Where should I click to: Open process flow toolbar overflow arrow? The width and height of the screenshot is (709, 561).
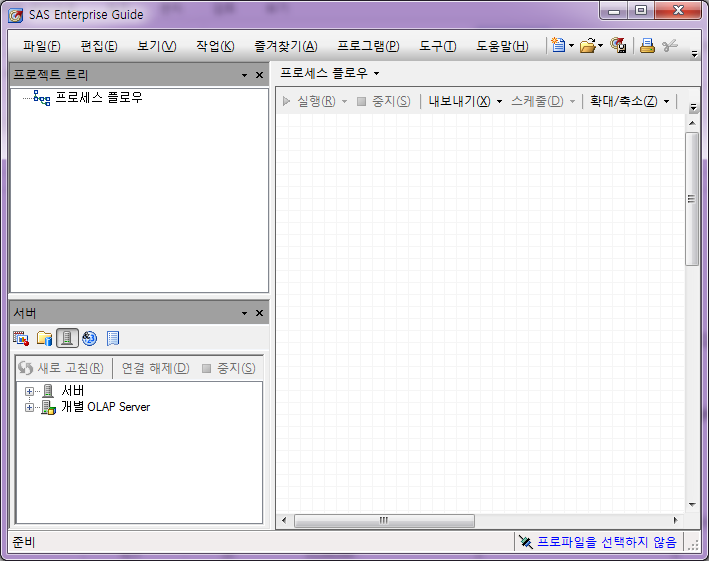693,108
